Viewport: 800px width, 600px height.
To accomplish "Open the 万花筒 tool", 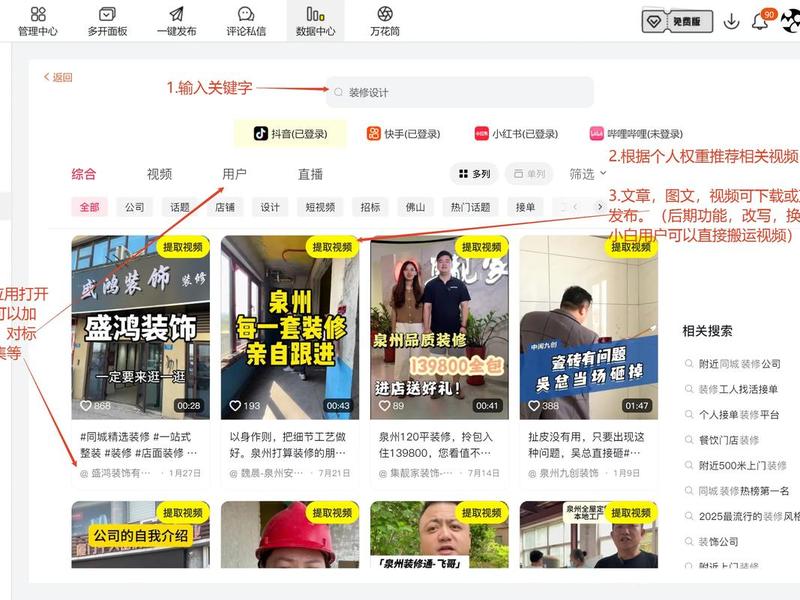I will click(x=385, y=21).
